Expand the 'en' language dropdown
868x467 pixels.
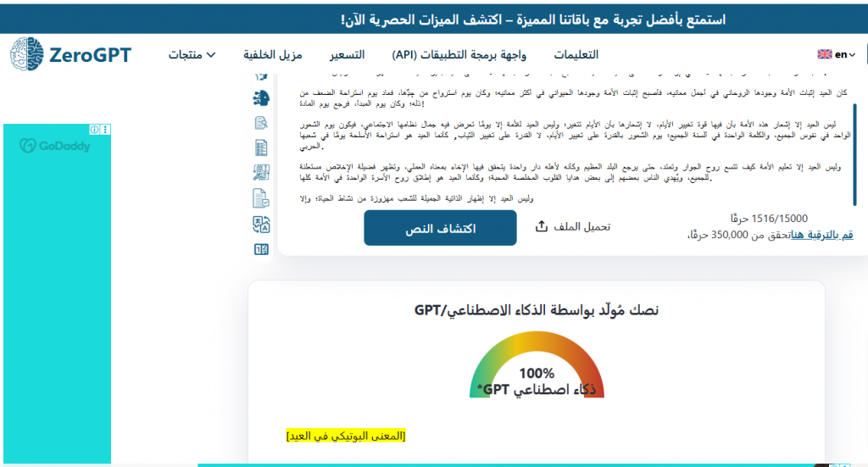point(836,54)
